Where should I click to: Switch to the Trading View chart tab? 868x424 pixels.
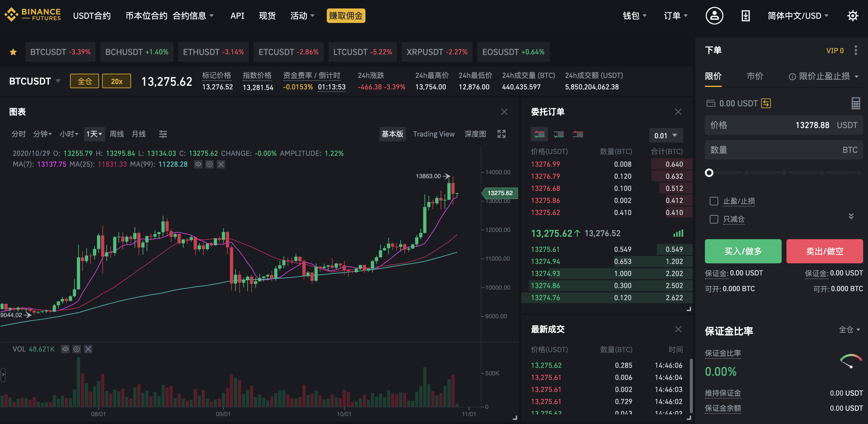pyautogui.click(x=434, y=134)
